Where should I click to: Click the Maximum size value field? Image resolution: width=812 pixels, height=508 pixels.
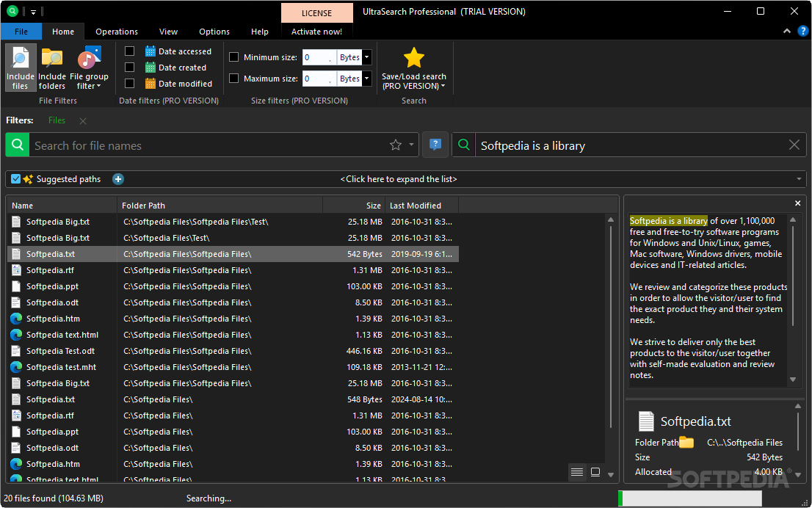319,79
